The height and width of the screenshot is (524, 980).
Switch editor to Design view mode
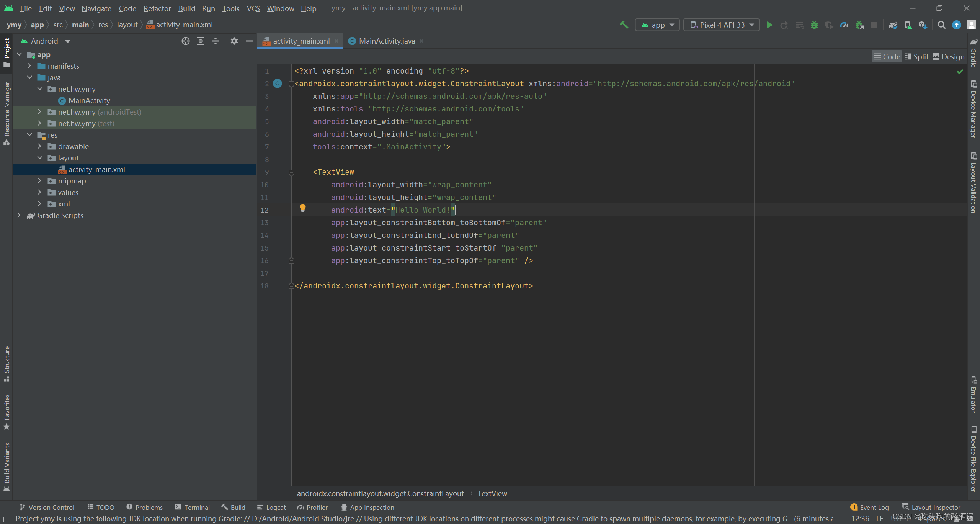[949, 57]
